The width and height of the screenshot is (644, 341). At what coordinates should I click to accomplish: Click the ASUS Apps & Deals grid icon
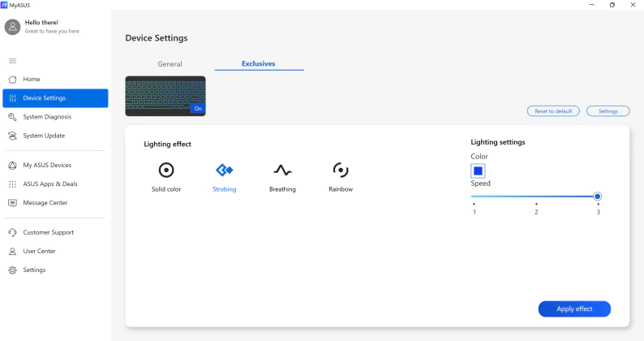13,183
